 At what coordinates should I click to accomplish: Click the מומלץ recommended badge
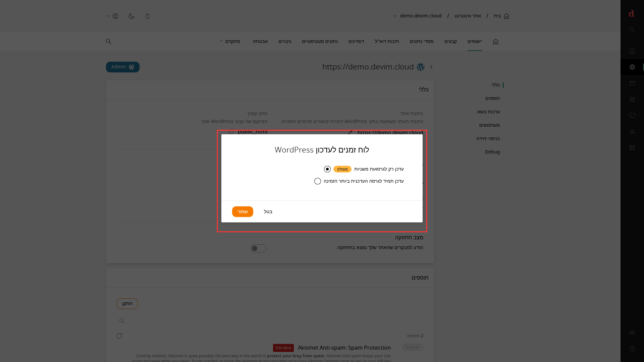[x=342, y=169]
